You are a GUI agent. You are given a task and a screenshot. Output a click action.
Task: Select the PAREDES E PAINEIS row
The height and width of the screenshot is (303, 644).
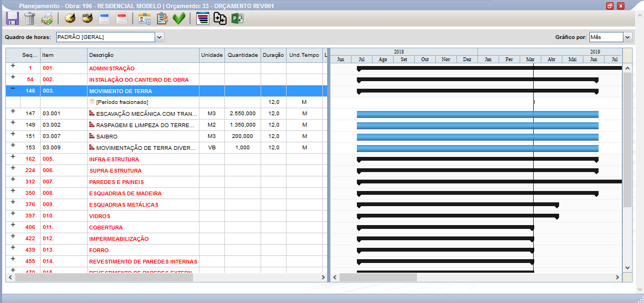[x=167, y=182]
